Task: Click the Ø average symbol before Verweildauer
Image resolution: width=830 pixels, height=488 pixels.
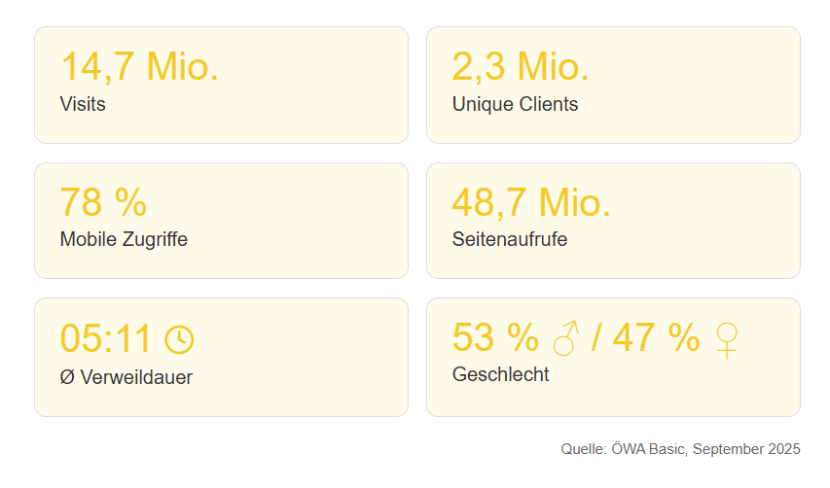Action: click(x=66, y=378)
